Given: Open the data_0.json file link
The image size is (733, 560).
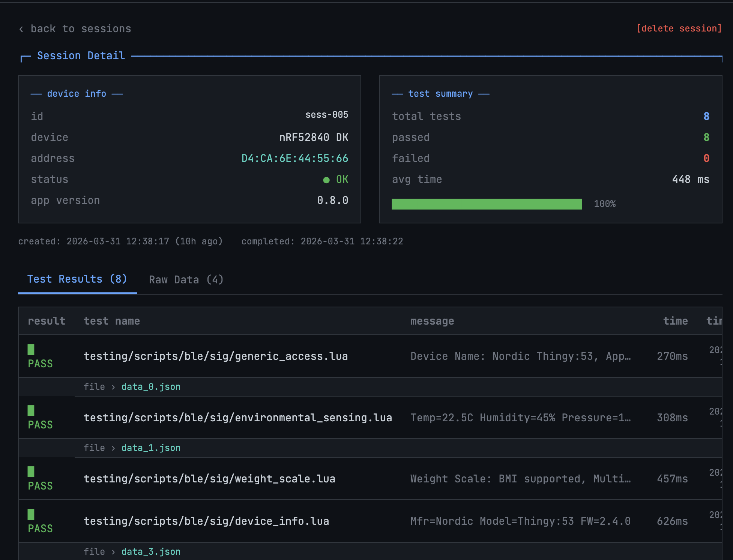Looking at the screenshot, I should pyautogui.click(x=151, y=387).
